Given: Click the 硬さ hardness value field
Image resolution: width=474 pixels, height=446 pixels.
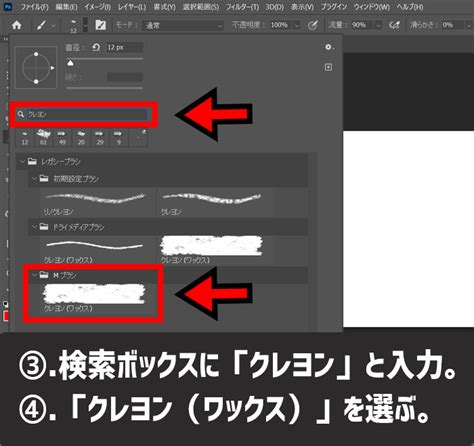Looking at the screenshot, I should [x=125, y=77].
